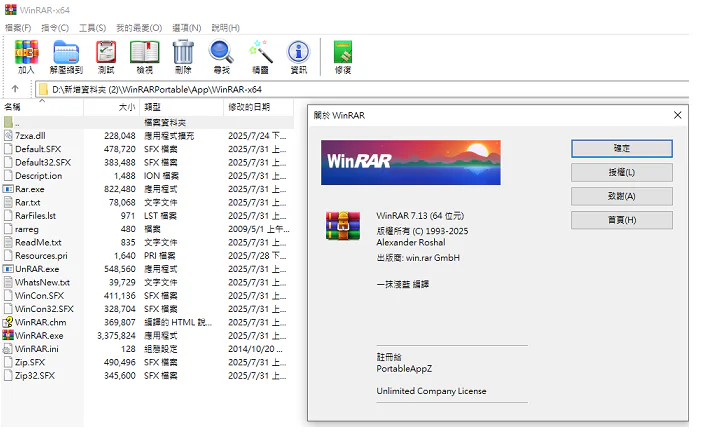Click the WinRAR-x64 title bar app icon

point(11,10)
